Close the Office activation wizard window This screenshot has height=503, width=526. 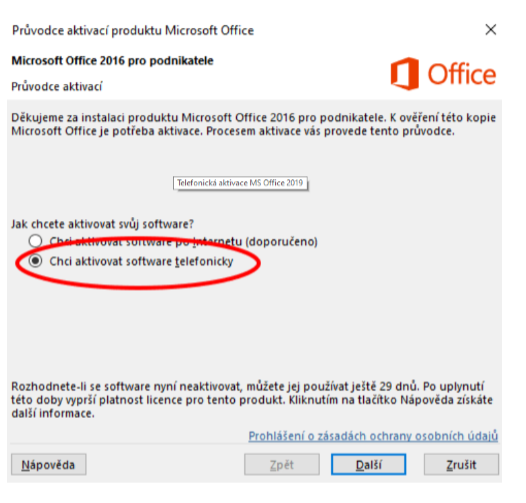491,30
